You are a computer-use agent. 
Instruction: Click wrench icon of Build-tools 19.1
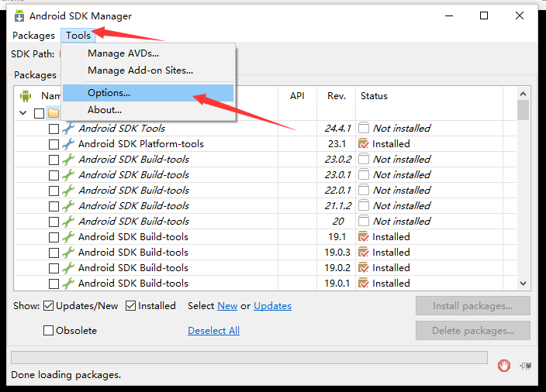tap(68, 236)
